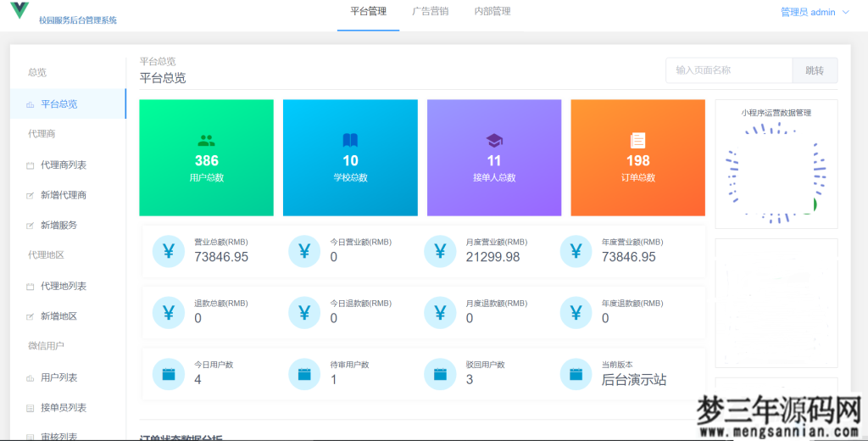The width and height of the screenshot is (868, 441).
Task: Click yen icon beside 今日营业额(RMB)
Action: pos(304,251)
